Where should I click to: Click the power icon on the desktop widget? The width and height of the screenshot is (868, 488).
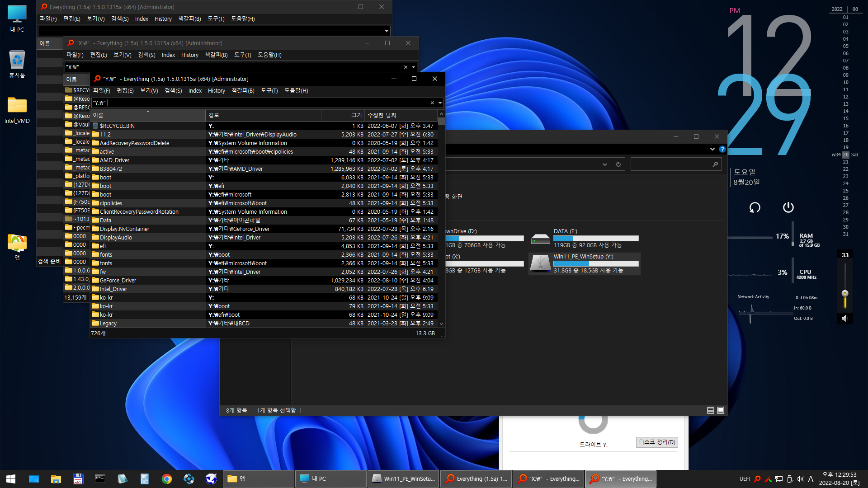click(x=788, y=207)
